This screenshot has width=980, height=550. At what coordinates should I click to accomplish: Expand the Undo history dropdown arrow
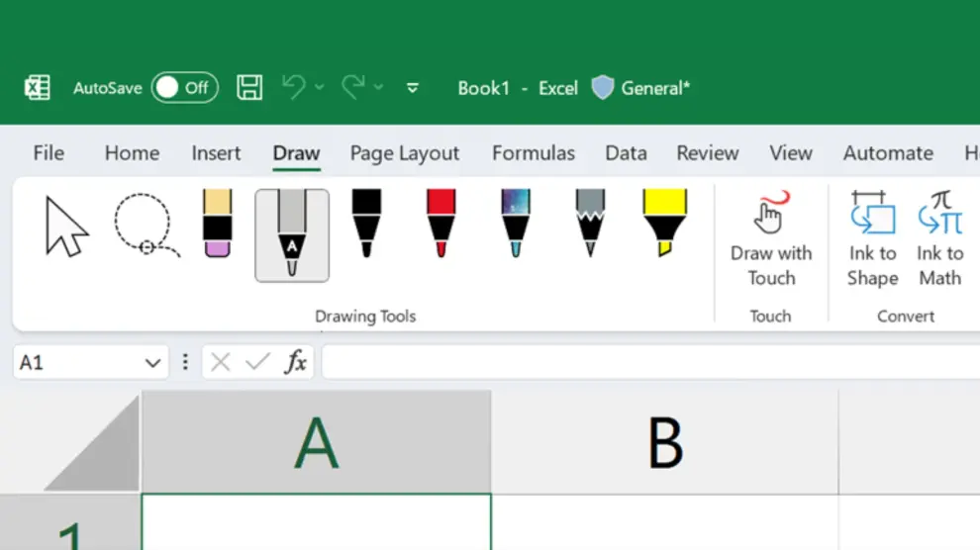(320, 88)
